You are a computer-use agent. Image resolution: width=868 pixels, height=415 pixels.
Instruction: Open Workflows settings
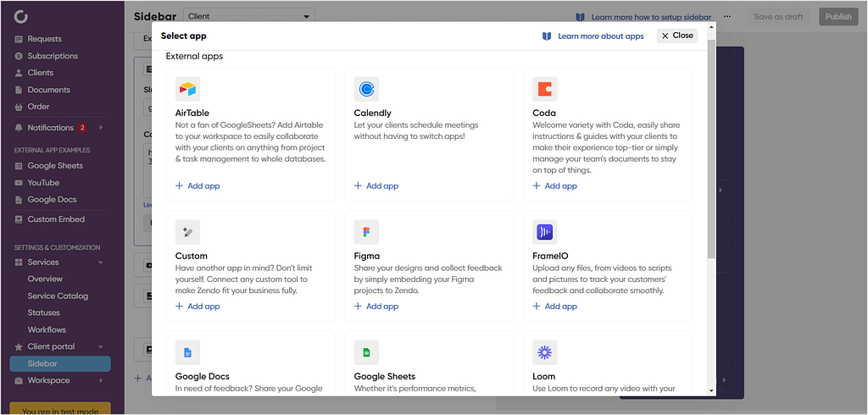click(x=47, y=329)
